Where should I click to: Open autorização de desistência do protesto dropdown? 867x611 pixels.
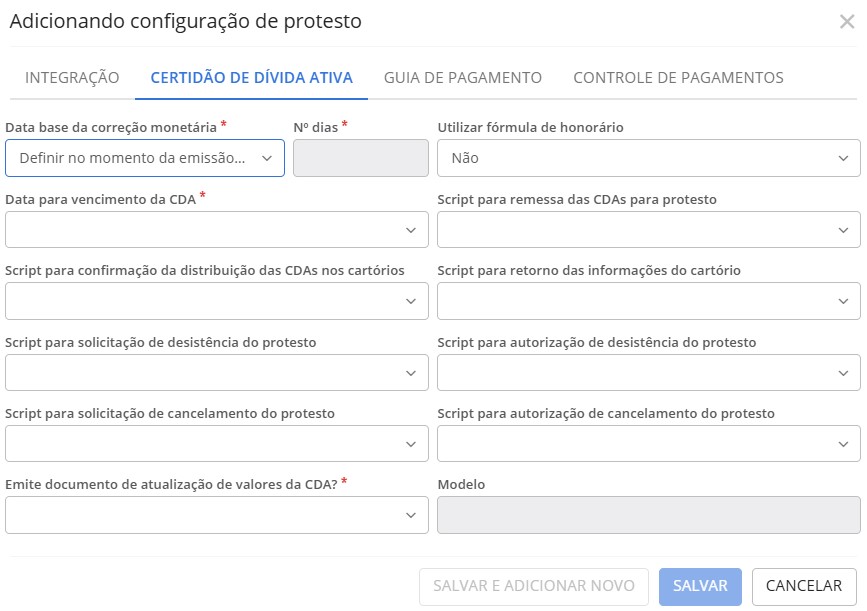tap(648, 373)
